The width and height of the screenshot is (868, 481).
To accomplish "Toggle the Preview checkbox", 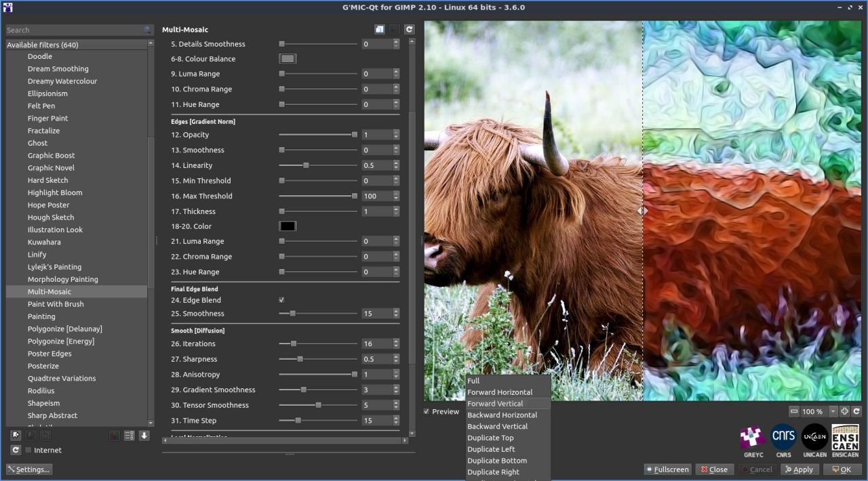I will [x=427, y=411].
